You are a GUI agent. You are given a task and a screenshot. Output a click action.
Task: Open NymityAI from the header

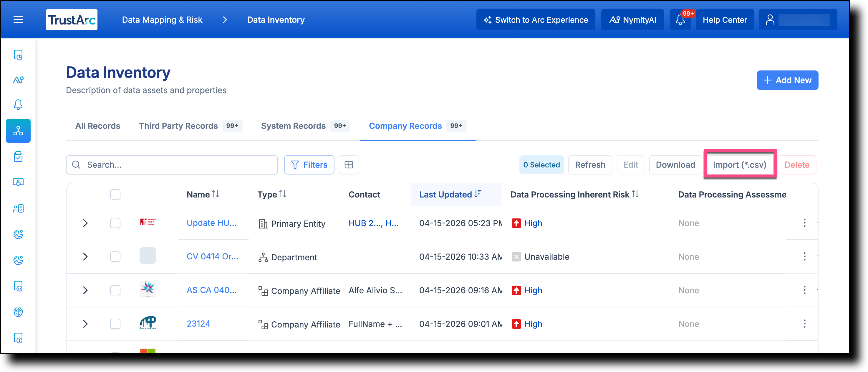pos(632,19)
